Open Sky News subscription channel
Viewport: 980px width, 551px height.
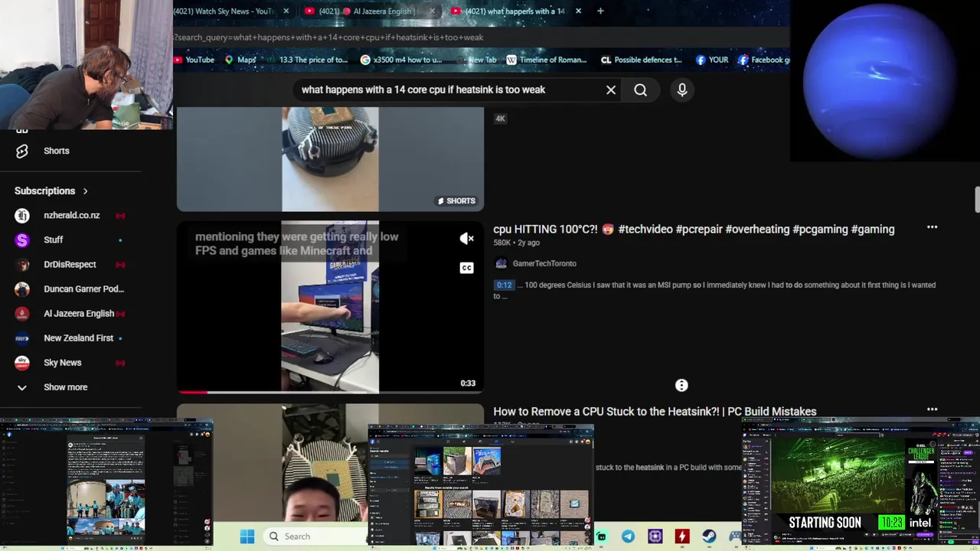[62, 363]
